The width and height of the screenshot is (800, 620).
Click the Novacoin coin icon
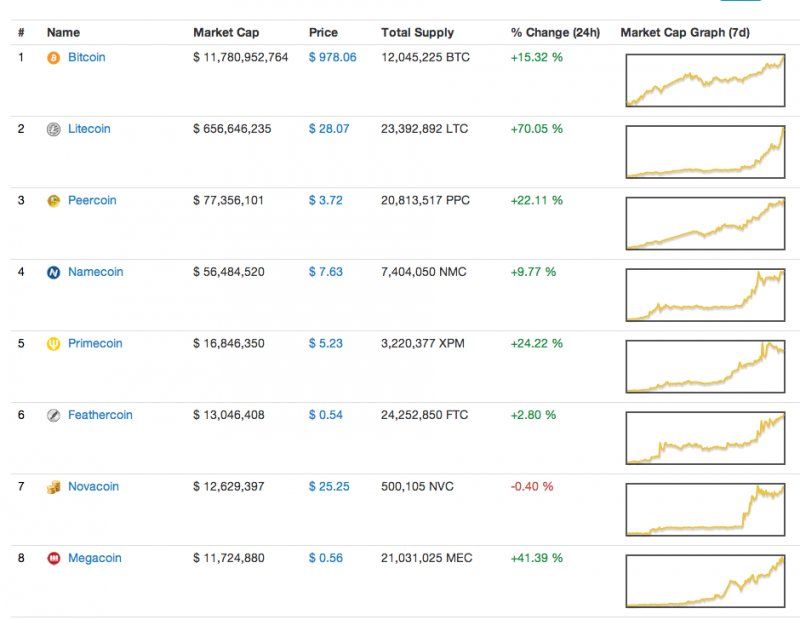(x=54, y=487)
